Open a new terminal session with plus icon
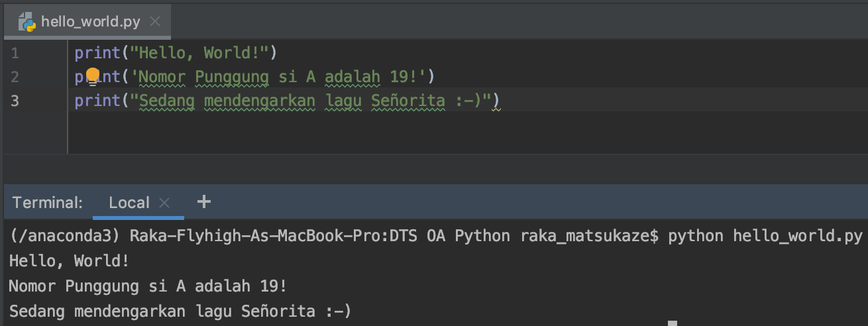This screenshot has width=868, height=326. pyautogui.click(x=204, y=201)
